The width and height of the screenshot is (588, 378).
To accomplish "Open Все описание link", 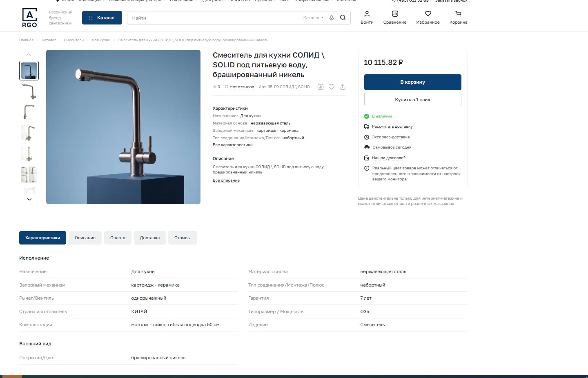I will point(226,180).
